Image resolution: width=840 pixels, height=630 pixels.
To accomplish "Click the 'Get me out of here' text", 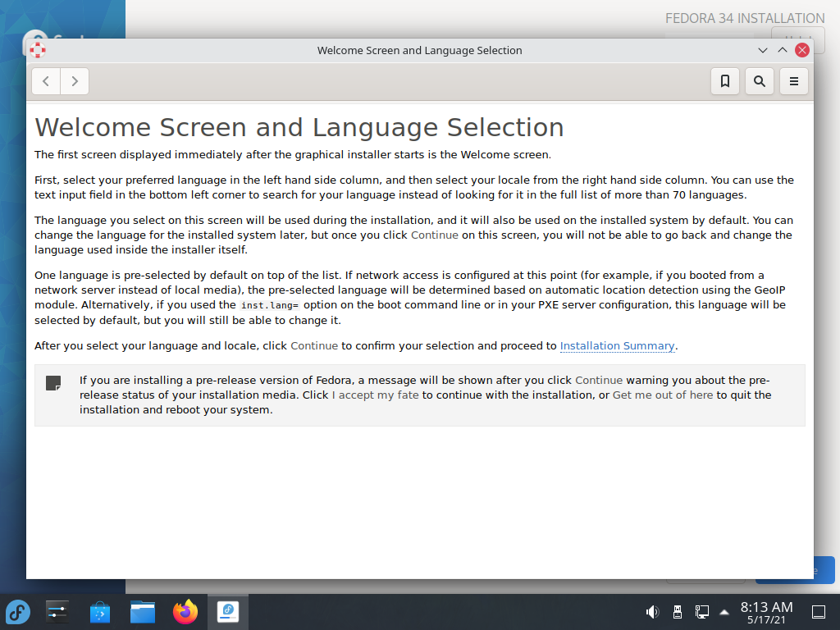I will click(x=663, y=395).
